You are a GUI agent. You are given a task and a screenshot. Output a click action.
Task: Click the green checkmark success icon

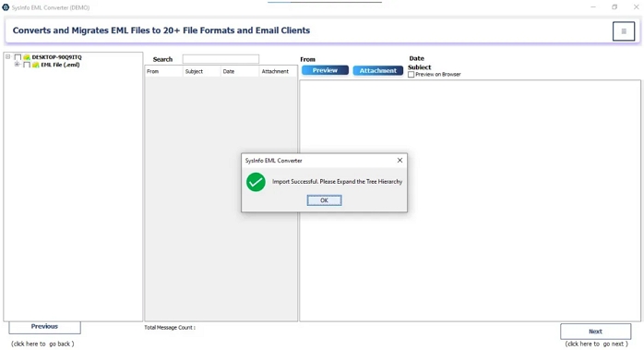click(256, 182)
